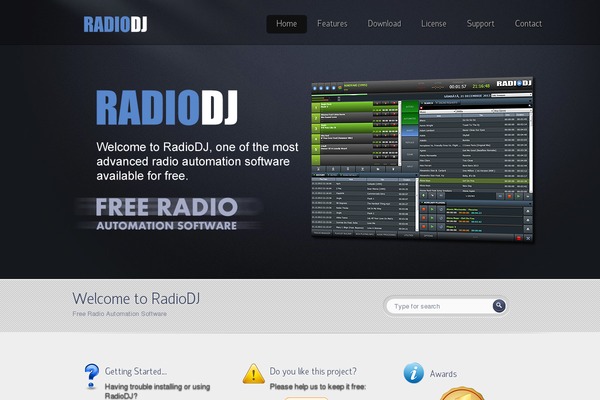This screenshot has width=600, height=400.
Task: Select 'Please help us to keep it free' text
Action: (x=318, y=387)
